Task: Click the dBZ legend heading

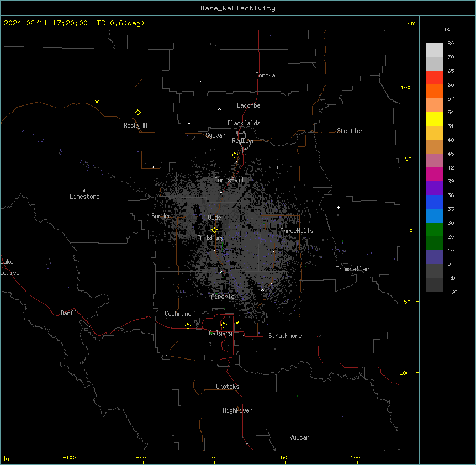Action: click(447, 30)
